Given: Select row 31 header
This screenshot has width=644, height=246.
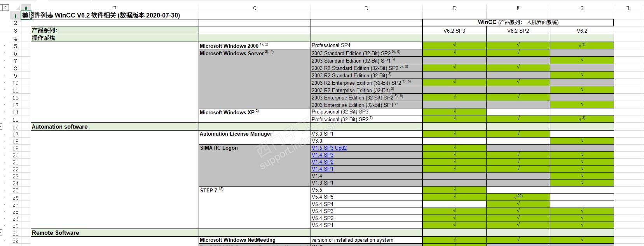Looking at the screenshot, I should [16, 233].
